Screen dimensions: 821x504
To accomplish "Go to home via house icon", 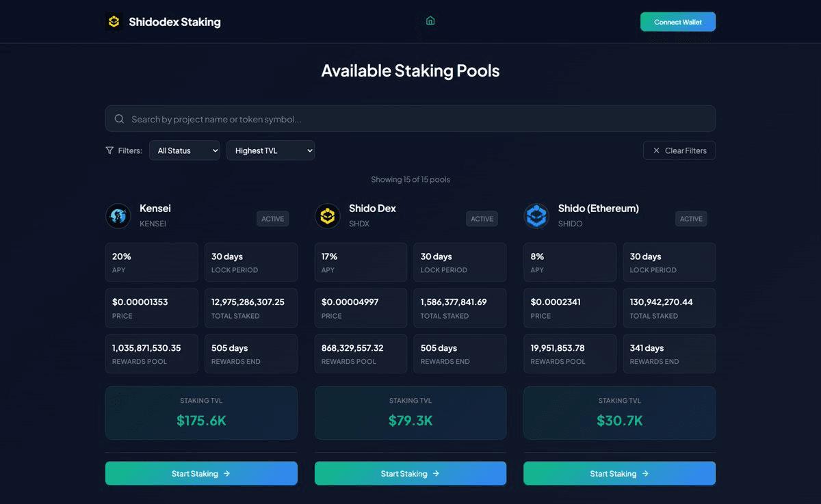I will (430, 21).
